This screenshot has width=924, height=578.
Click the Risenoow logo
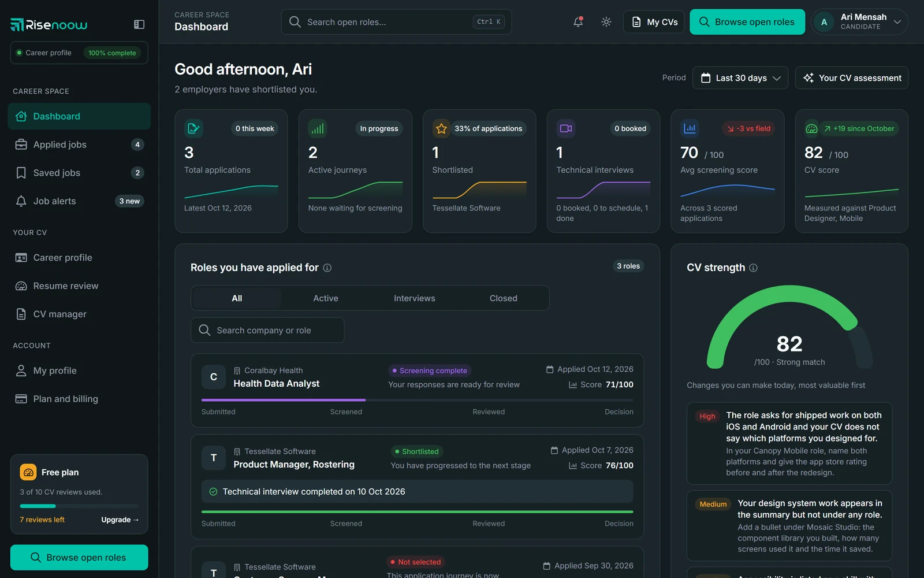[49, 24]
